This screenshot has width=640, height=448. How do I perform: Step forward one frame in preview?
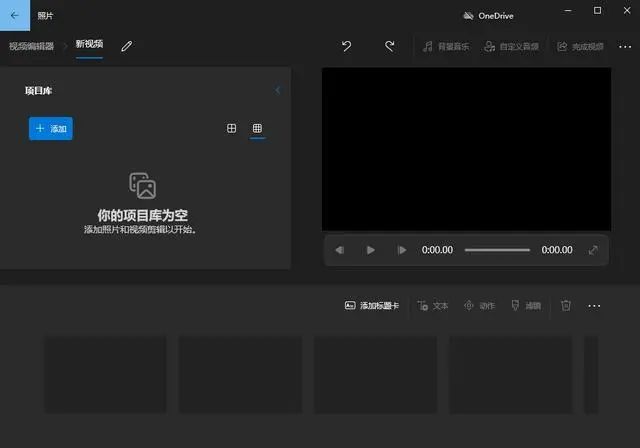[x=402, y=250]
